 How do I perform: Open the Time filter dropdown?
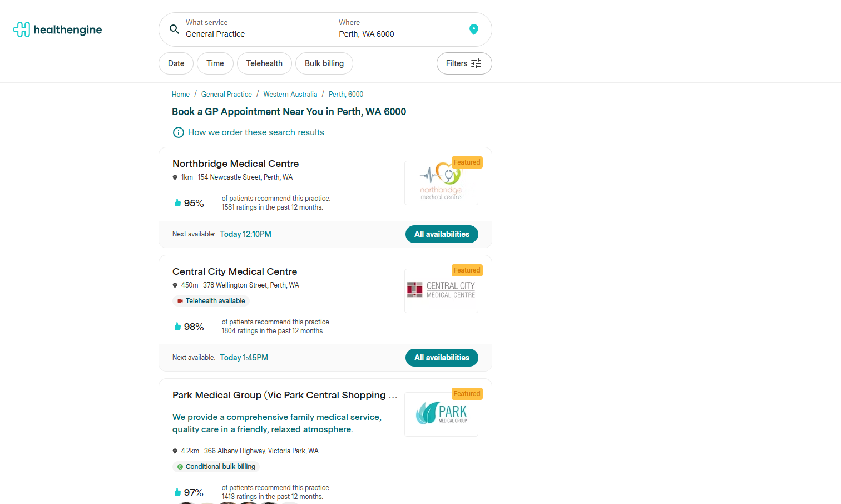point(215,63)
